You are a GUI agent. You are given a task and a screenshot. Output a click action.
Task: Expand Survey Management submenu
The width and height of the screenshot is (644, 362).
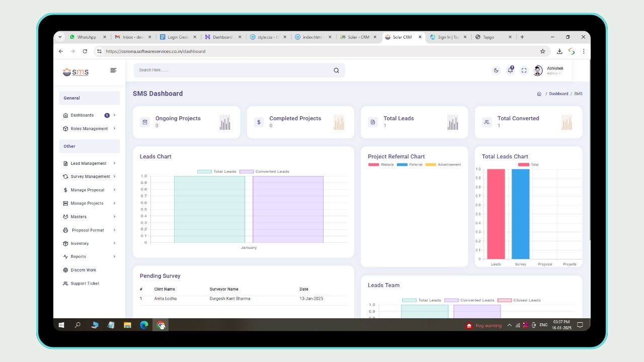(90, 176)
